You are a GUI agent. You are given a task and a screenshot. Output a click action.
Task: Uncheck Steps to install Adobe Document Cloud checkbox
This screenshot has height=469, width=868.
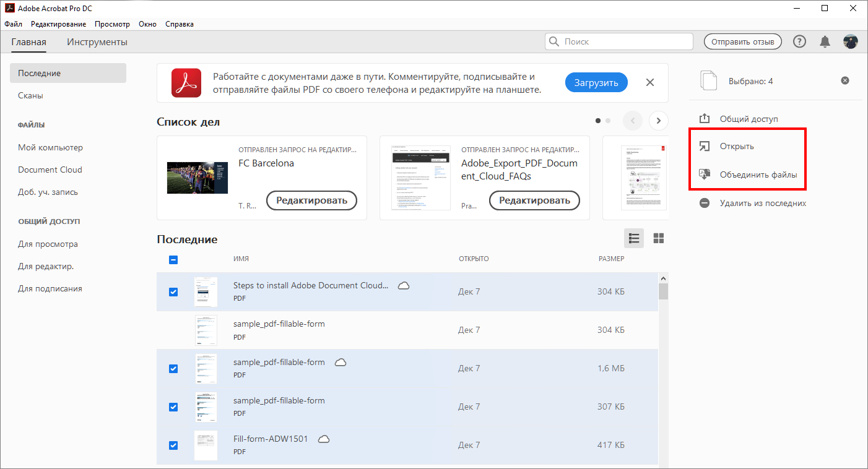coord(173,292)
